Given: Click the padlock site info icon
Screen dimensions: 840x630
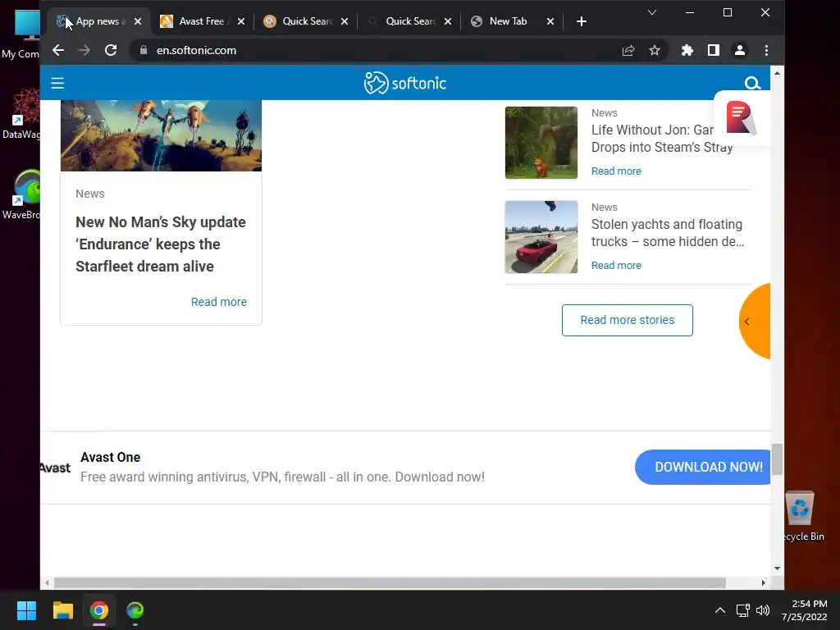Looking at the screenshot, I should [143, 50].
